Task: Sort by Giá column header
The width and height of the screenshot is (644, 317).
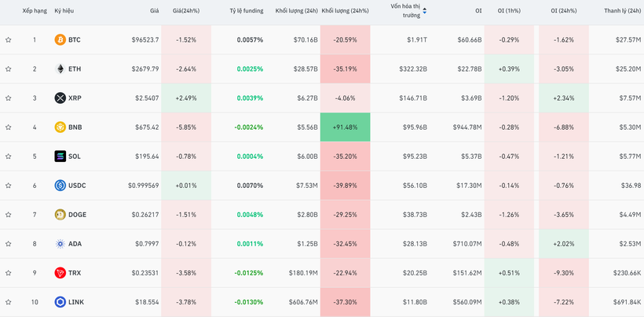Action: point(155,11)
